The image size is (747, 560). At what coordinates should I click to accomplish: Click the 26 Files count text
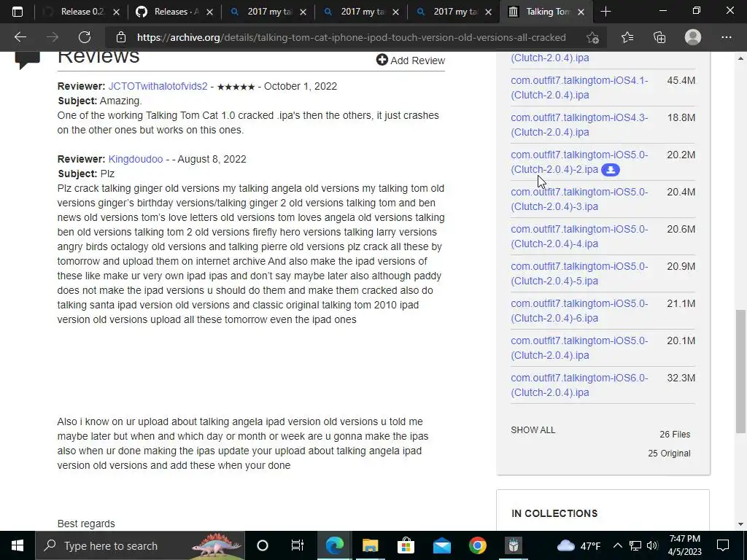coord(675,435)
